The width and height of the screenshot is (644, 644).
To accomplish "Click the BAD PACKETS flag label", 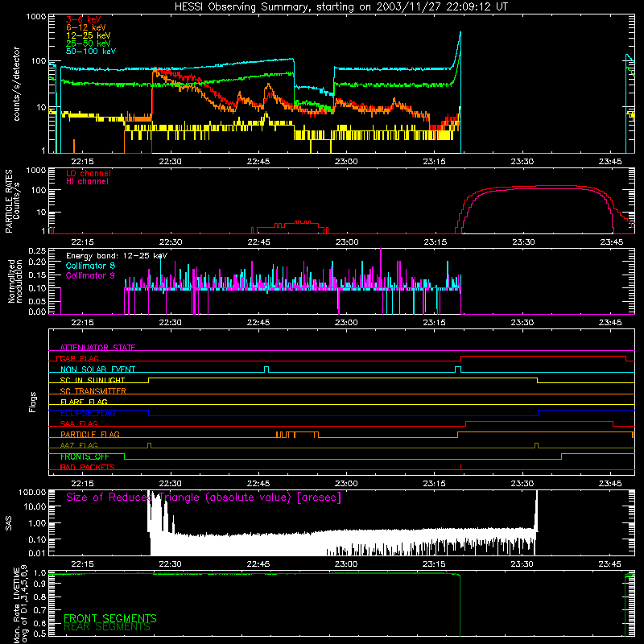I will pos(88,468).
